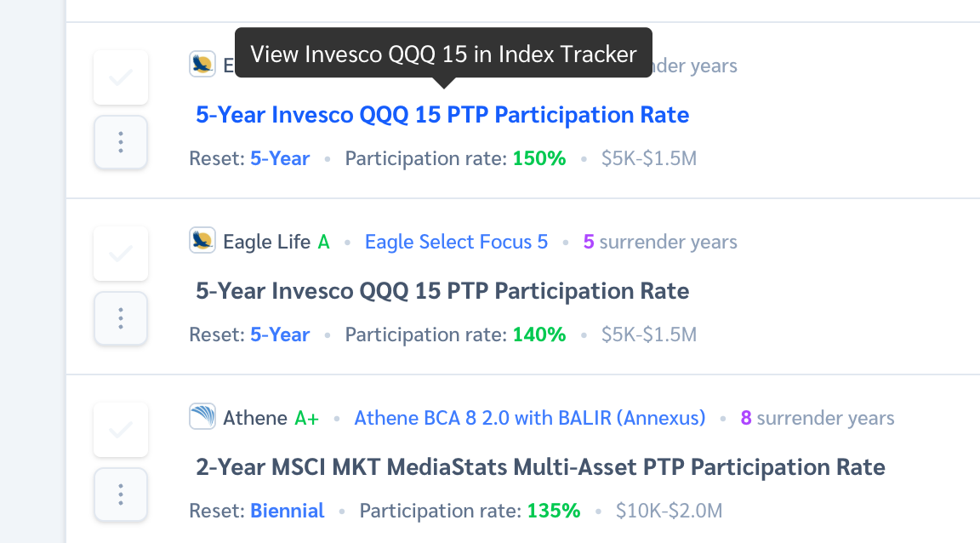Click the Athene carrier logo icon
Viewport: 980px width, 543px height.
[x=202, y=417]
